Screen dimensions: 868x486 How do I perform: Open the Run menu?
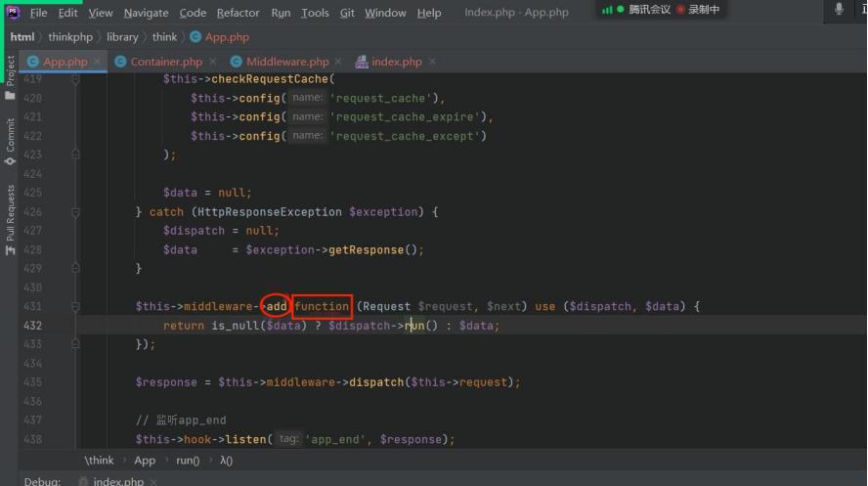[281, 12]
